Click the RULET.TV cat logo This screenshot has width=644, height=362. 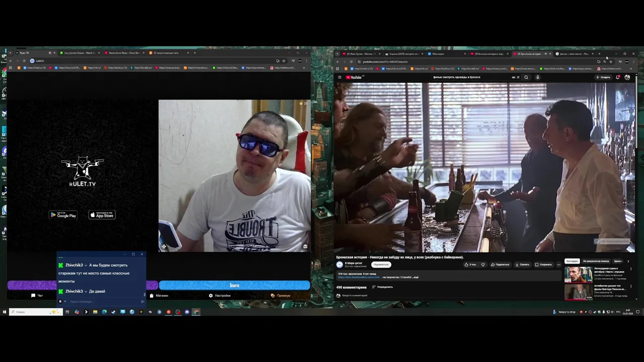click(x=83, y=171)
